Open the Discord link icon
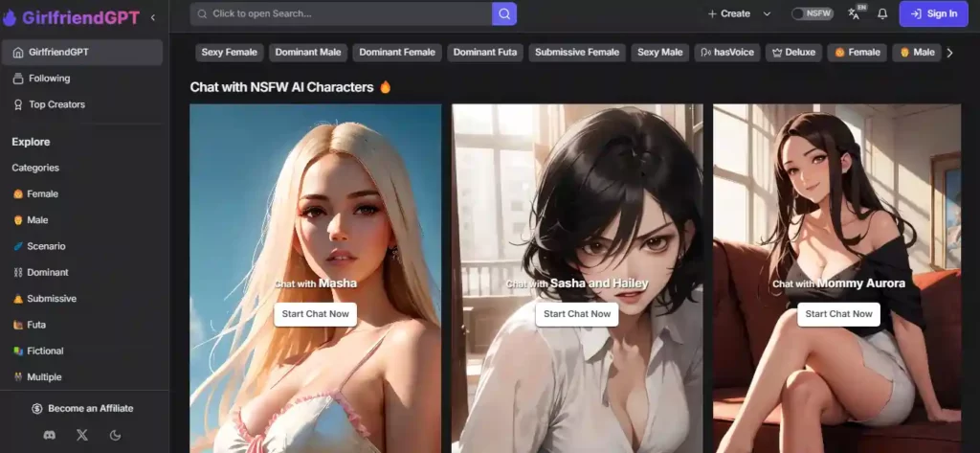This screenshot has width=980, height=453. 50,435
